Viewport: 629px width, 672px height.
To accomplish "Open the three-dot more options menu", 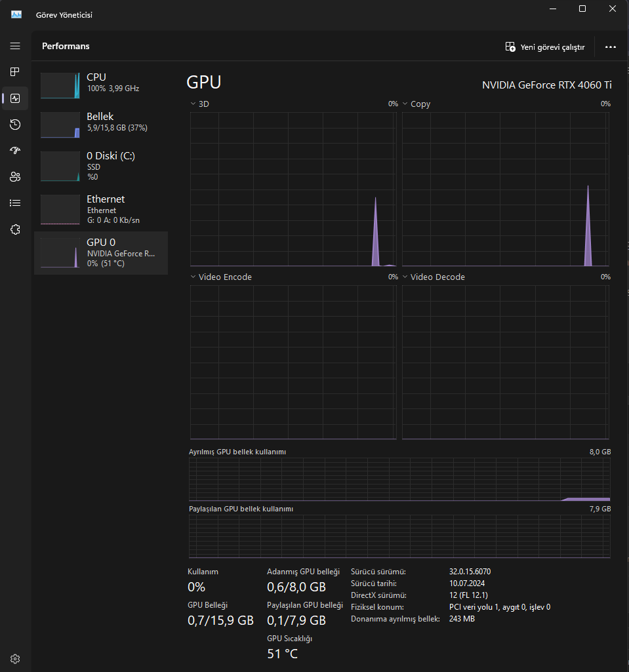I will click(x=611, y=47).
